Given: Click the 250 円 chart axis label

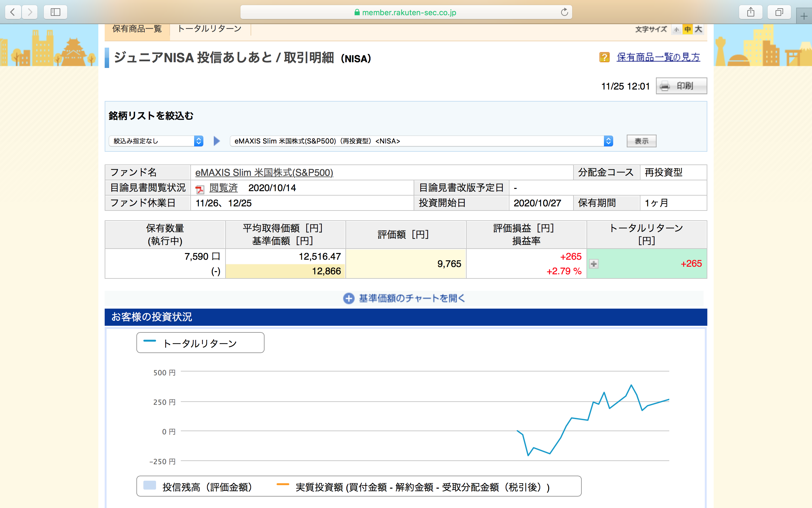Looking at the screenshot, I should coord(164,402).
